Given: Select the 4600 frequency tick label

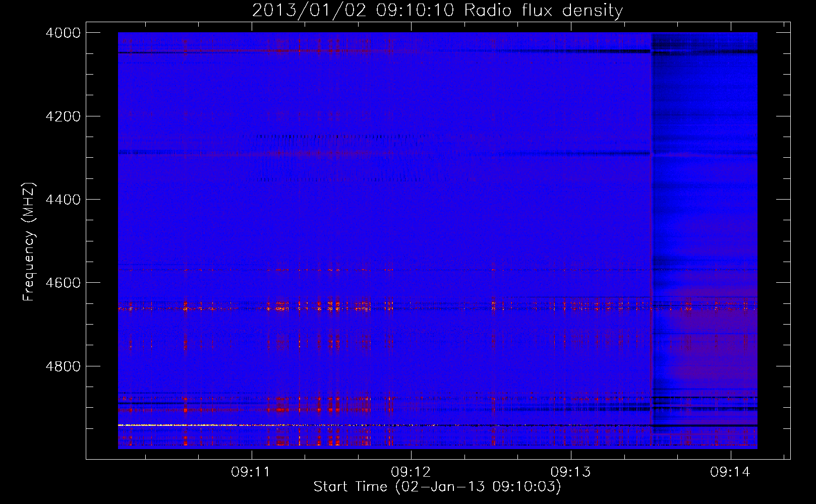Looking at the screenshot, I should [x=63, y=283].
